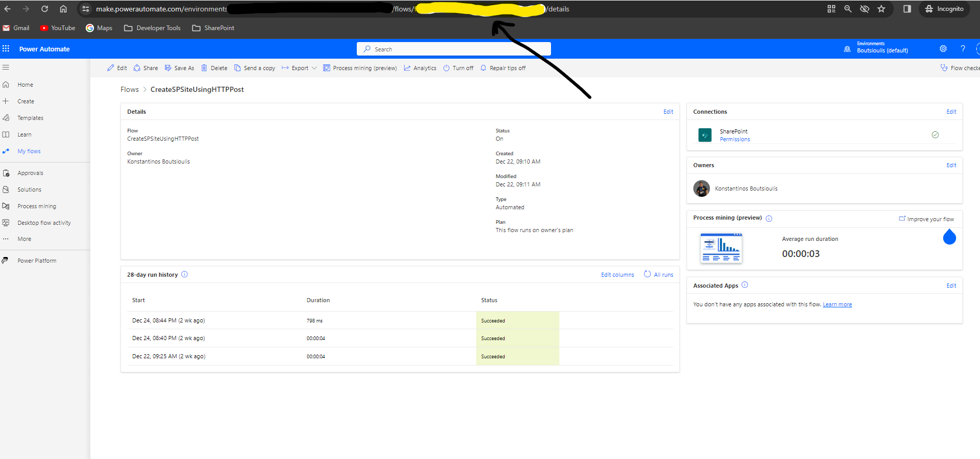Toggle Repair tips off

[503, 68]
